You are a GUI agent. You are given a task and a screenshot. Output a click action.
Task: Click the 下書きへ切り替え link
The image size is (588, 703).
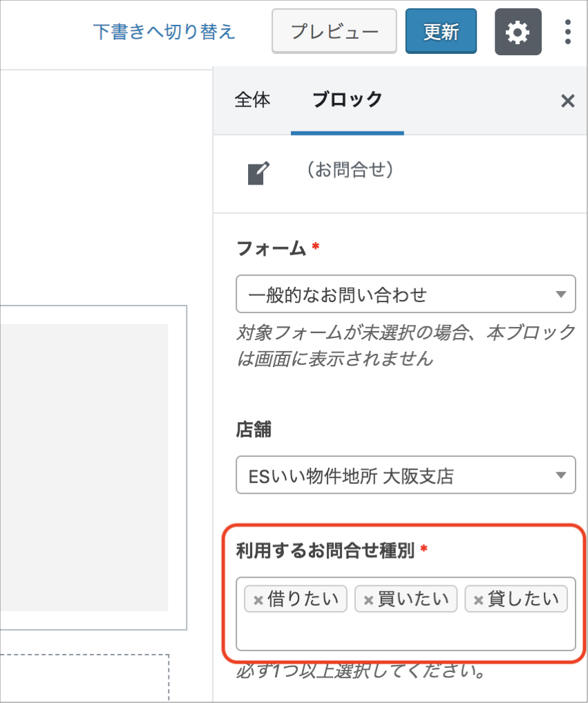click(164, 32)
